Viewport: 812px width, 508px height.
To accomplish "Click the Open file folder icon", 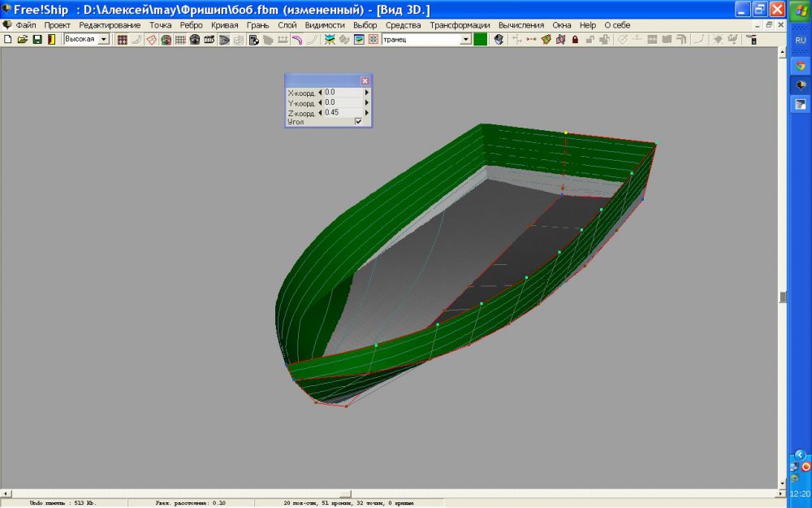I will coord(22,39).
